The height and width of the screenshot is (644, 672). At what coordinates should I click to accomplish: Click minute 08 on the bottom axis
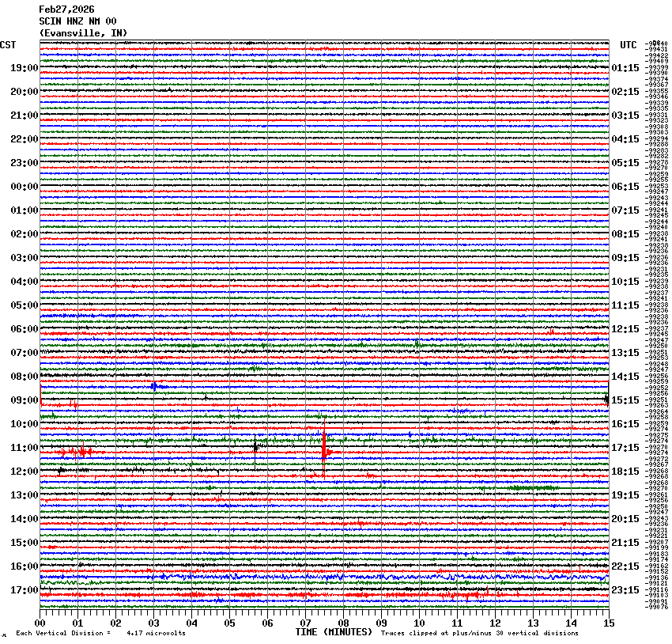pos(344,623)
